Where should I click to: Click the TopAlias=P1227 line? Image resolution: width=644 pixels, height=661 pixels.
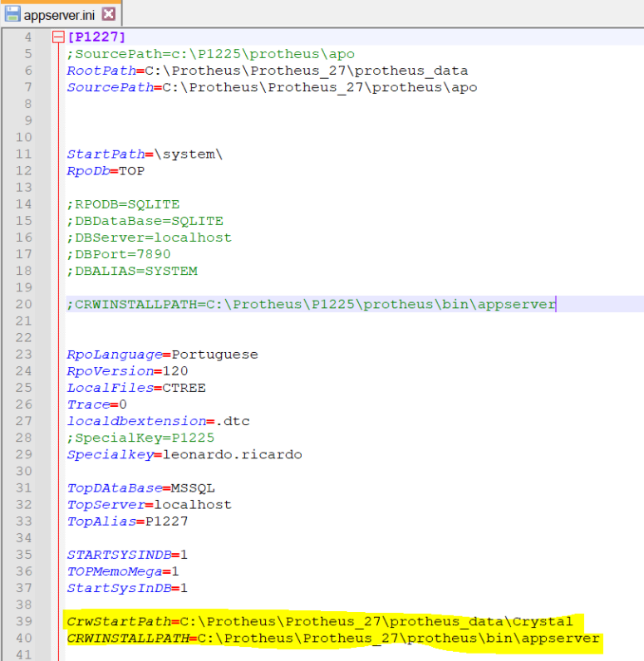coord(127,521)
